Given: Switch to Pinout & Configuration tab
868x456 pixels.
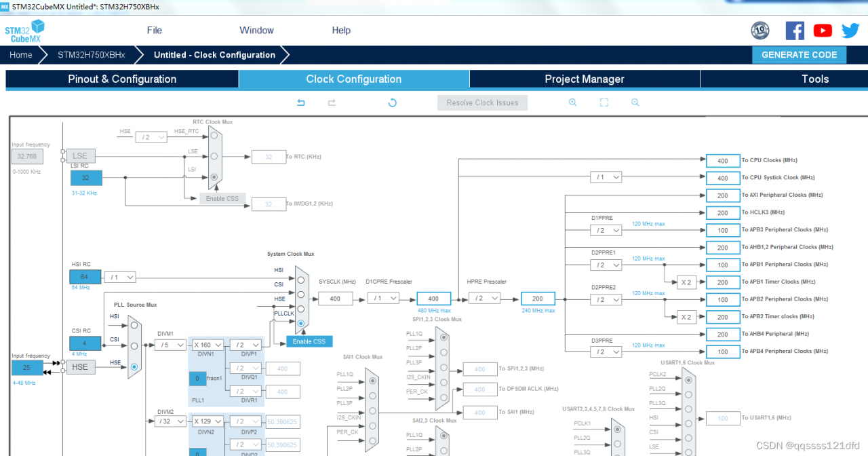Looking at the screenshot, I should pos(122,79).
